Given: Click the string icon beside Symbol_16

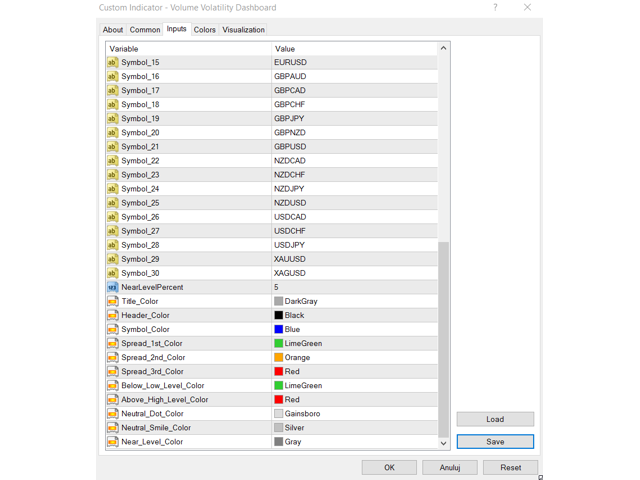Looking at the screenshot, I should point(112,77).
